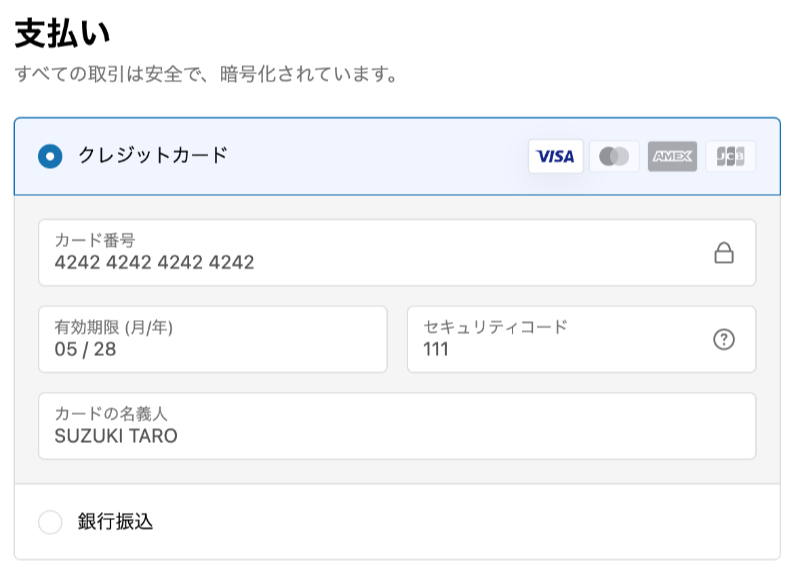This screenshot has height=575, width=800.
Task: Click the VISA card logo
Action: pyautogui.click(x=555, y=156)
